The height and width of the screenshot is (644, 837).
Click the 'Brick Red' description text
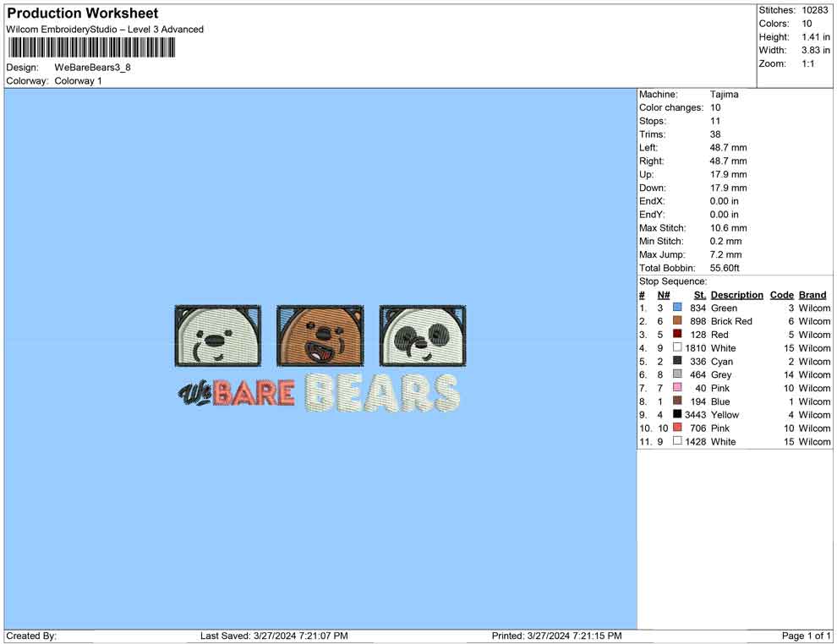[731, 321]
